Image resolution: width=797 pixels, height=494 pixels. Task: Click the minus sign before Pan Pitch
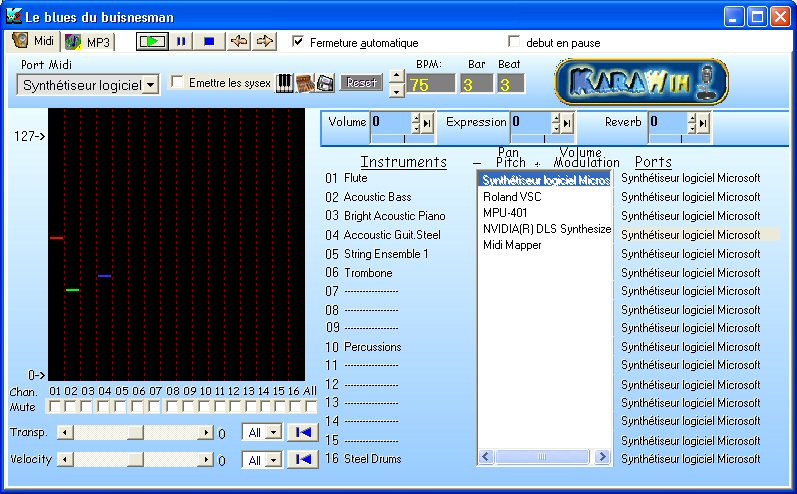[x=477, y=164]
